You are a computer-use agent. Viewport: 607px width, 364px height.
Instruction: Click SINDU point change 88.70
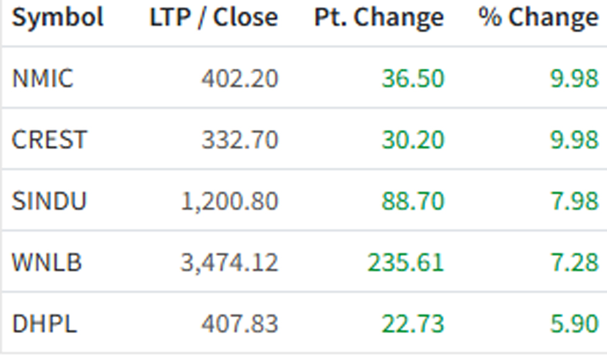tap(413, 201)
